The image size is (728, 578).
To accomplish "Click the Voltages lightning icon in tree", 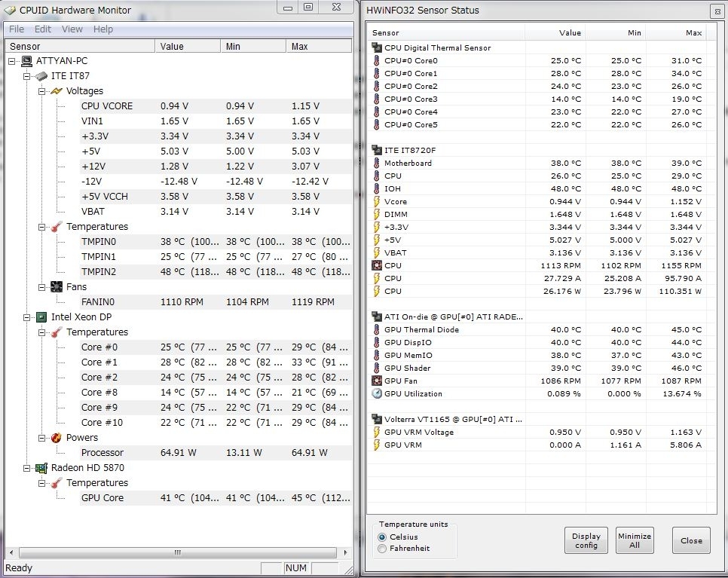I will pos(57,91).
